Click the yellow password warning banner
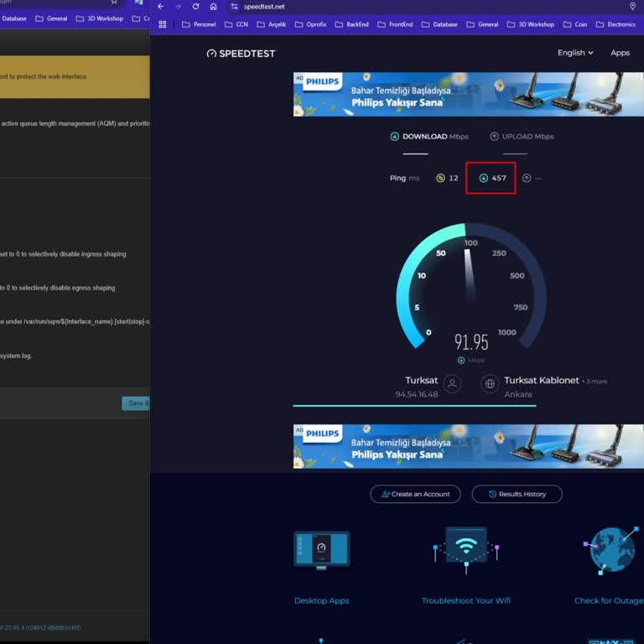Viewport: 644px width, 644px height. point(75,77)
